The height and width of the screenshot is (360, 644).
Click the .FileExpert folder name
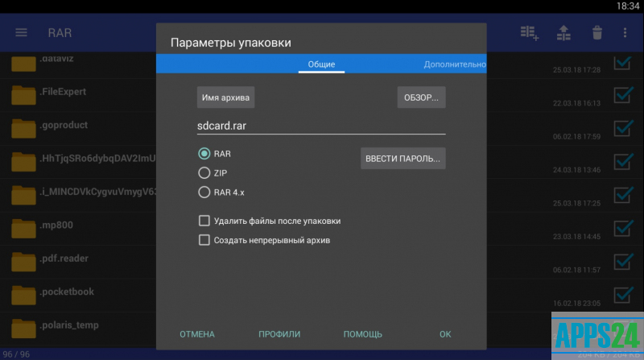[63, 92]
